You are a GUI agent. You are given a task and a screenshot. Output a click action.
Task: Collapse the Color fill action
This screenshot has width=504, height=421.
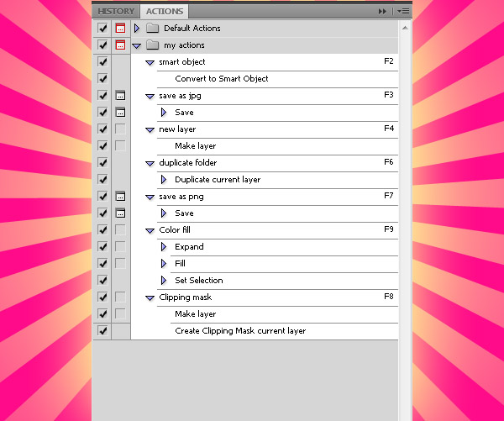(150, 230)
